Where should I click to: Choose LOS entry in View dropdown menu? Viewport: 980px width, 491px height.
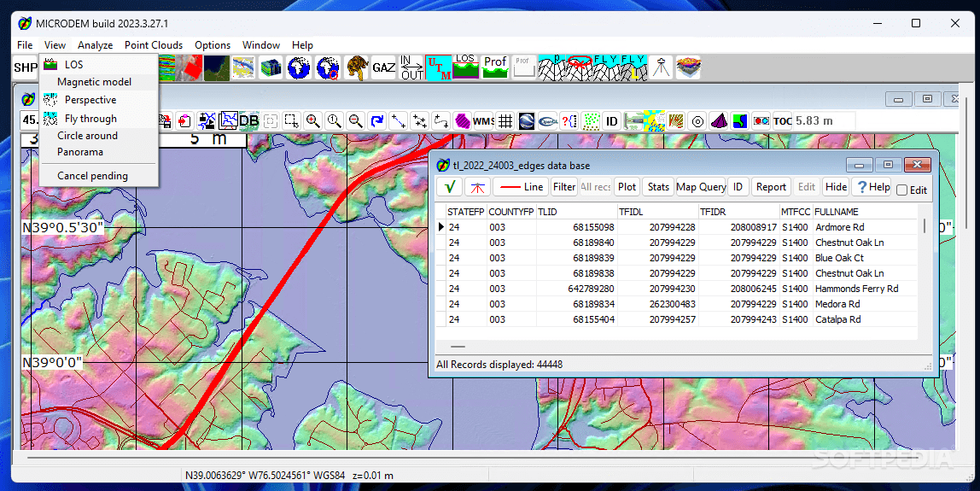pos(99,64)
